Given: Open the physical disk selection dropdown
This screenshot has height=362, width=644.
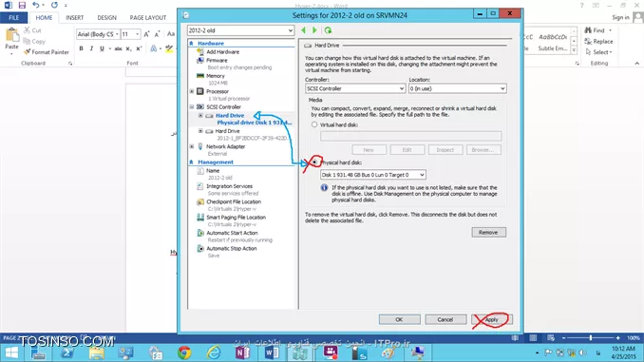Looking at the screenshot, I should click(x=373, y=175).
